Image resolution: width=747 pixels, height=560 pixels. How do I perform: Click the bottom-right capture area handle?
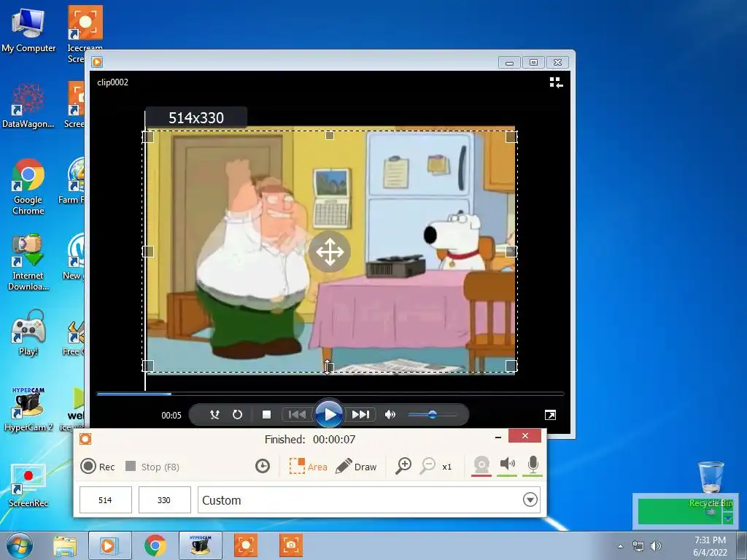(x=511, y=366)
